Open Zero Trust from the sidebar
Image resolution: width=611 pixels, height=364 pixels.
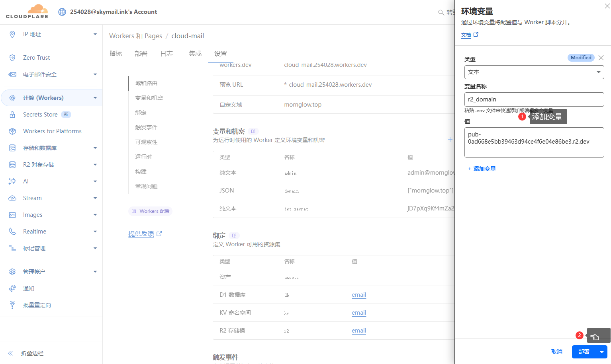(x=36, y=58)
